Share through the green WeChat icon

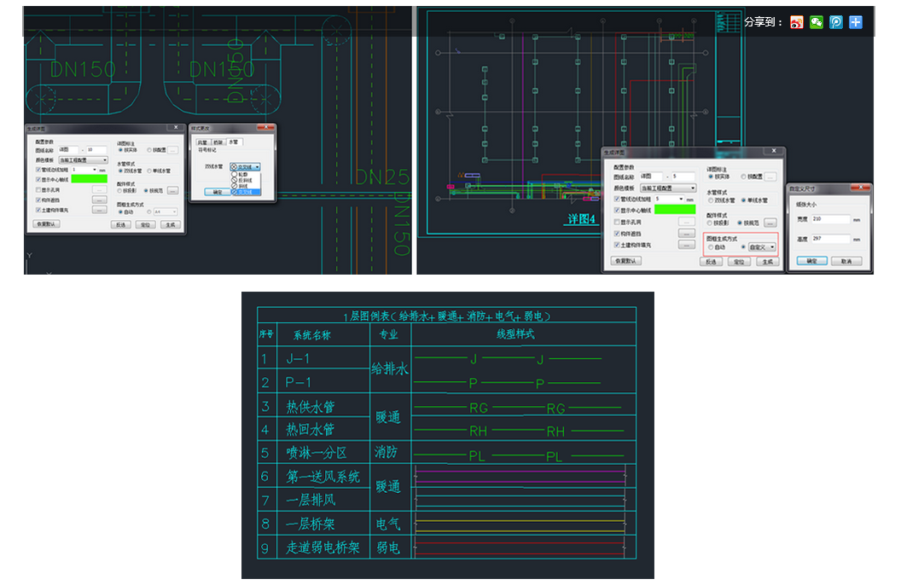816,22
